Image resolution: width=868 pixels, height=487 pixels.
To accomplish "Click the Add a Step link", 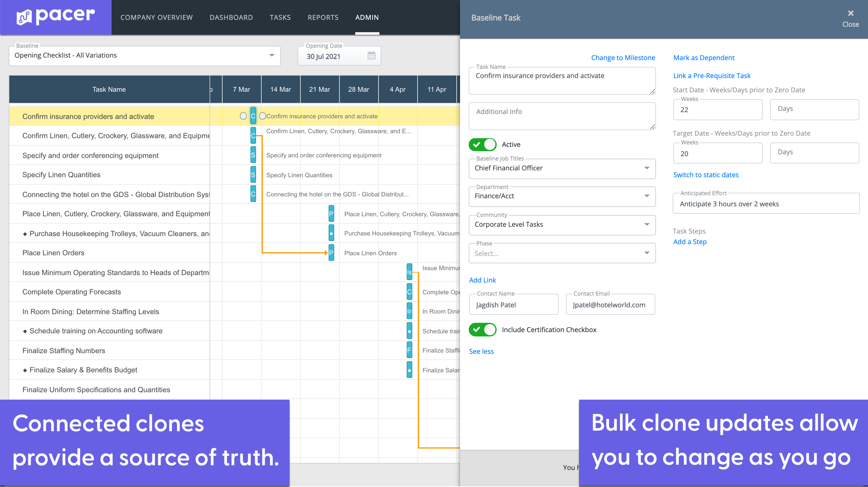I will (x=689, y=241).
